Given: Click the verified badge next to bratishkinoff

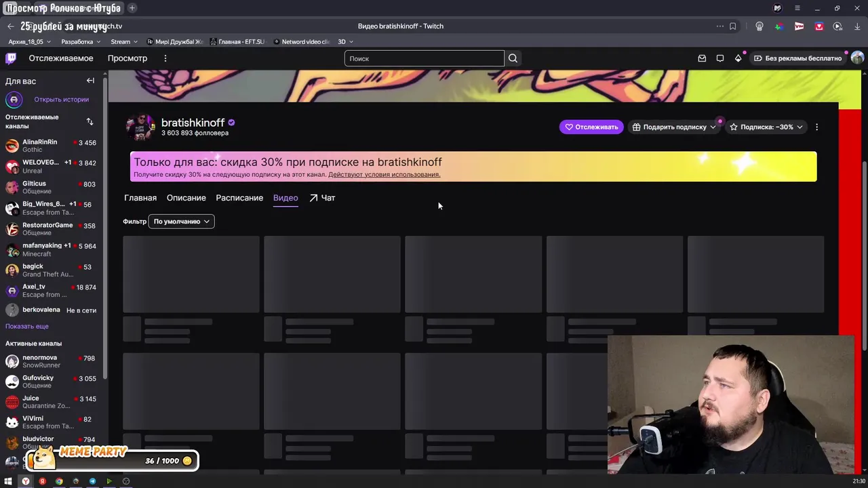Looking at the screenshot, I should [231, 123].
